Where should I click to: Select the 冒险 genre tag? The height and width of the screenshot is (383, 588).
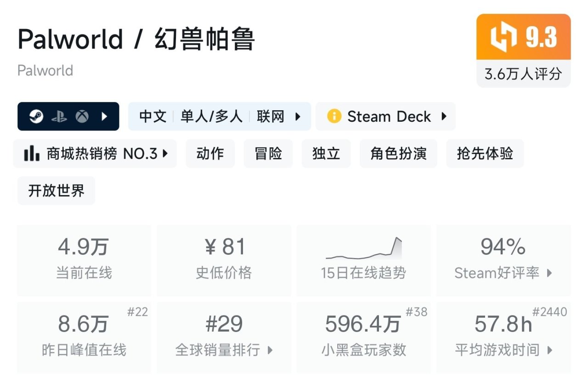tap(268, 154)
